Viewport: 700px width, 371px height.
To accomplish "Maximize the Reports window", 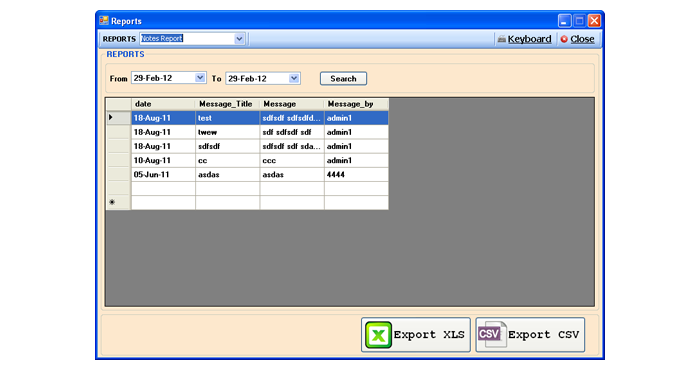I will [x=579, y=21].
